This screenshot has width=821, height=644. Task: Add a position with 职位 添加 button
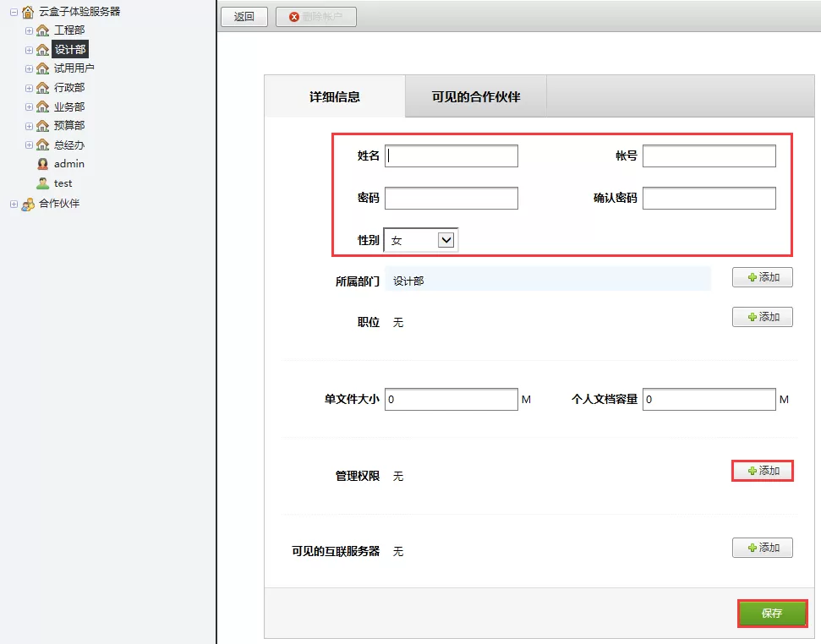tap(763, 317)
